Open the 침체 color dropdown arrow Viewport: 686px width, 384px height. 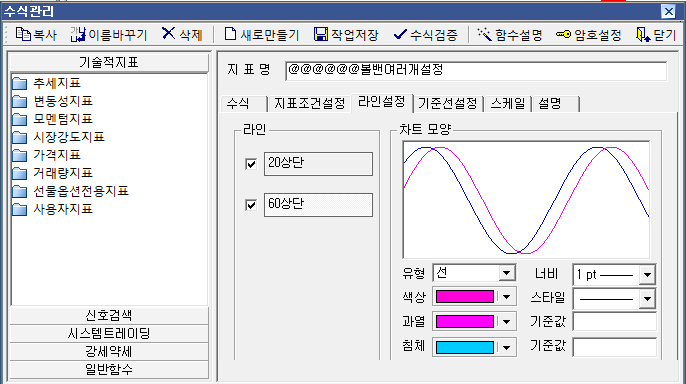506,348
